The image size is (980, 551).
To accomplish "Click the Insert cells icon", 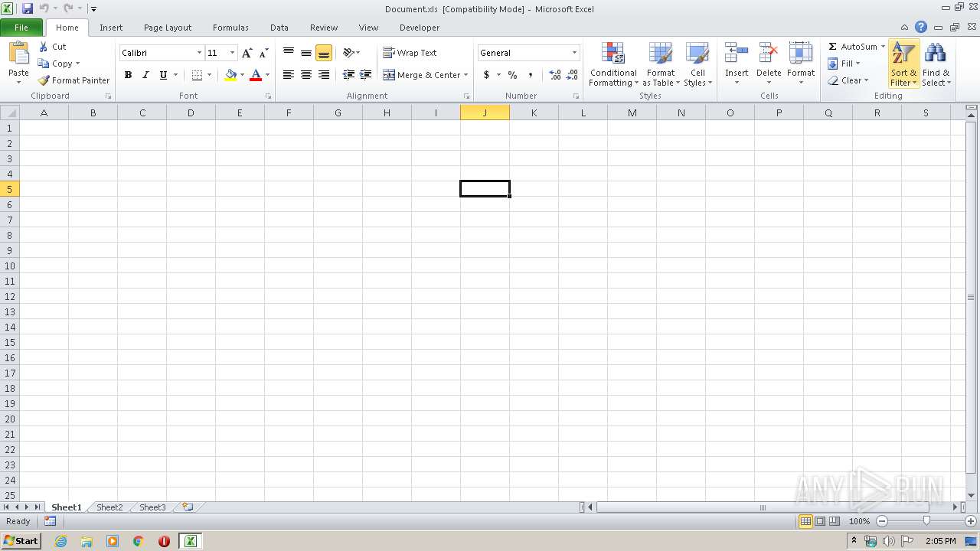I will tap(737, 54).
